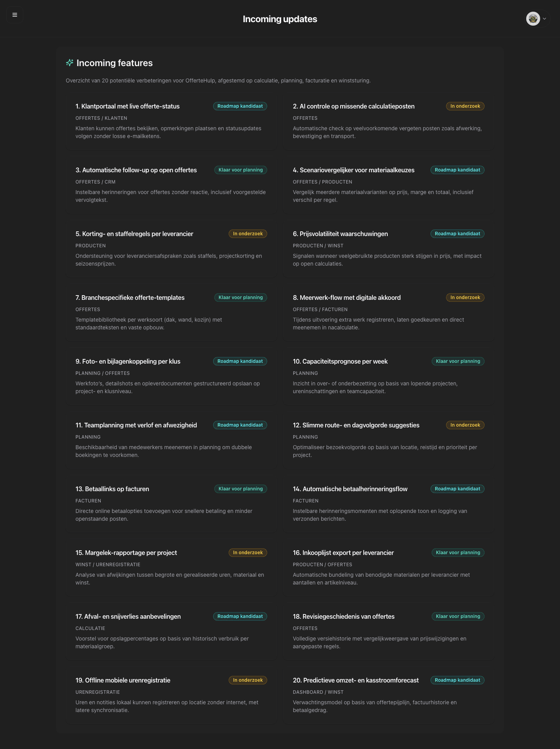Viewport: 560px width, 749px height.
Task: Toggle "In onderzoek" on Offline mobiele urenregistratie
Action: tap(248, 680)
